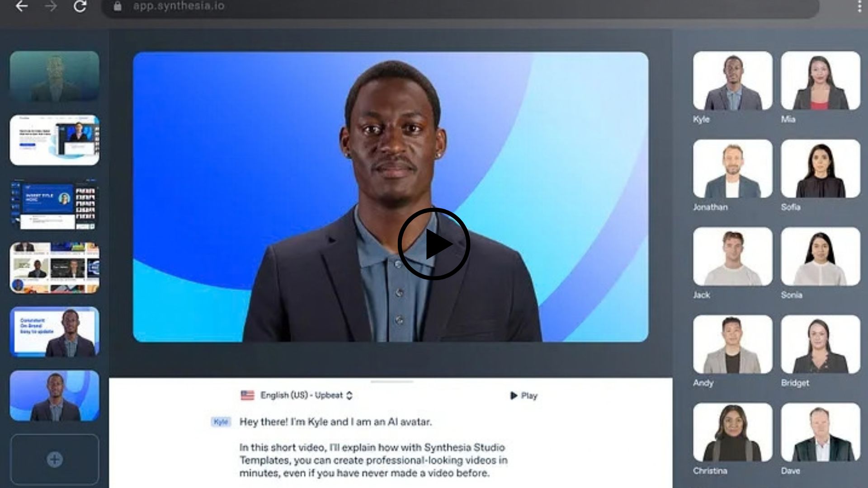Choose the Christina avatar
The image size is (868, 488).
(x=732, y=432)
